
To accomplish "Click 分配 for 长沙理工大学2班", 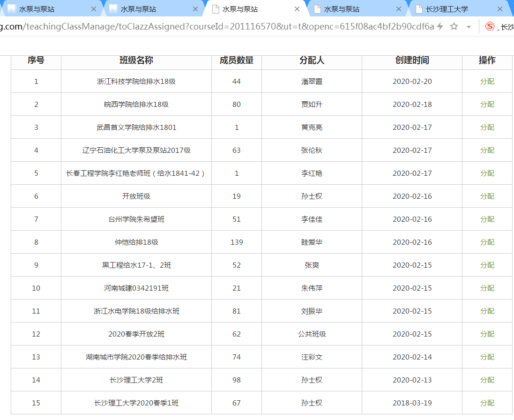I will [x=487, y=380].
